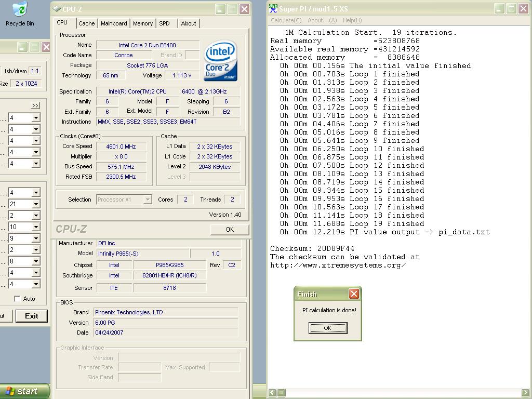Open the Mainboard tab in CPU-Z
Image resolution: width=532 pixels, height=399 pixels.
coord(114,23)
